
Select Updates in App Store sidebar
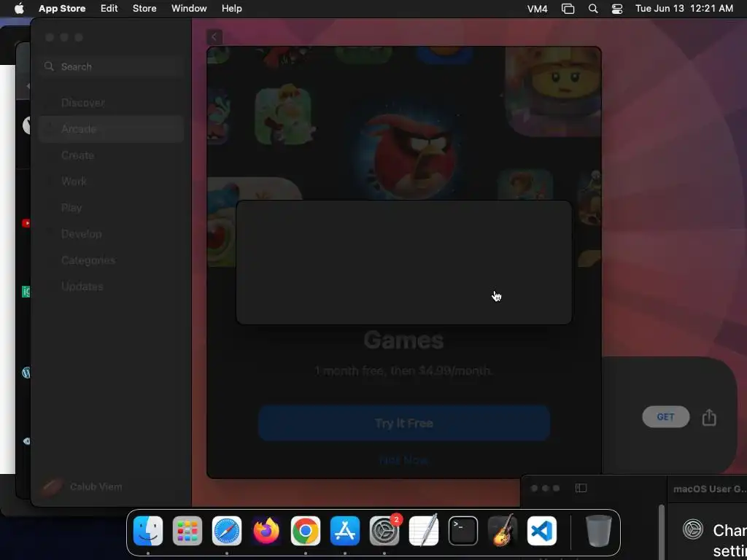pos(111,286)
